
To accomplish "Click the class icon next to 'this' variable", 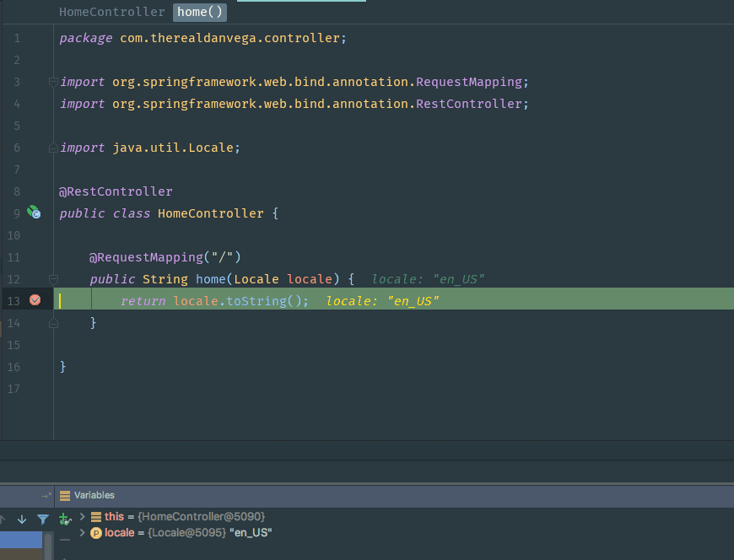I will [95, 516].
